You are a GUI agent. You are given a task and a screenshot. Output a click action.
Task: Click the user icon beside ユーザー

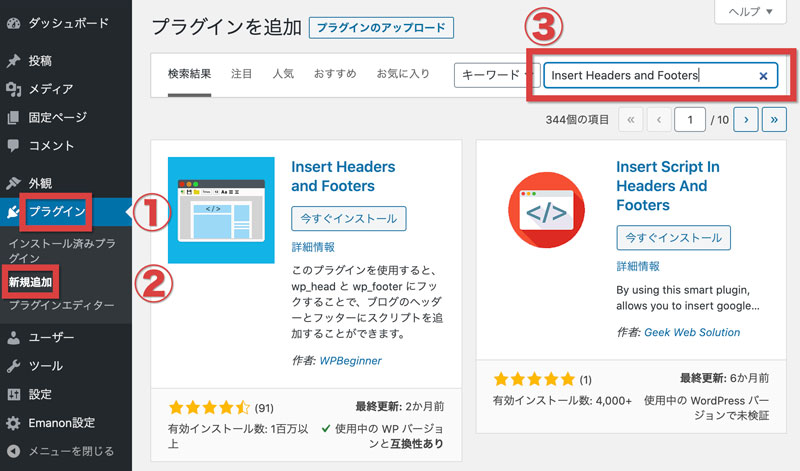pyautogui.click(x=14, y=337)
